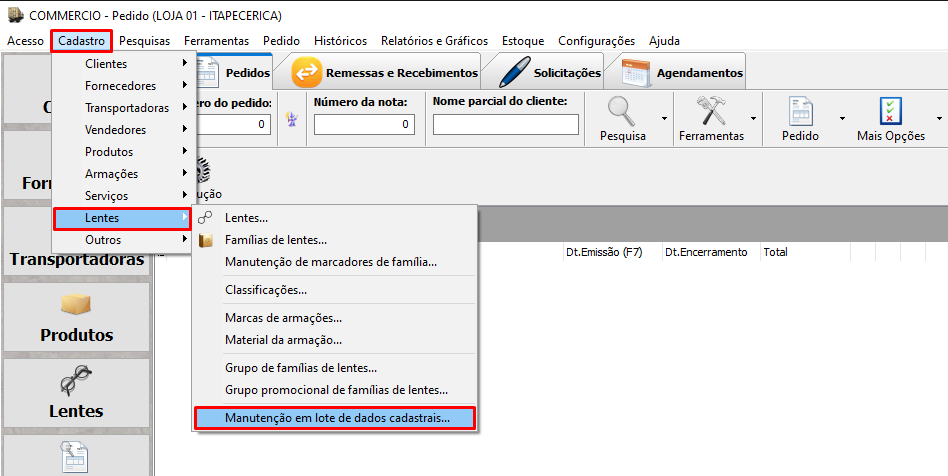Expand the Ferramentas toolbar dropdown arrow

pyautogui.click(x=754, y=117)
